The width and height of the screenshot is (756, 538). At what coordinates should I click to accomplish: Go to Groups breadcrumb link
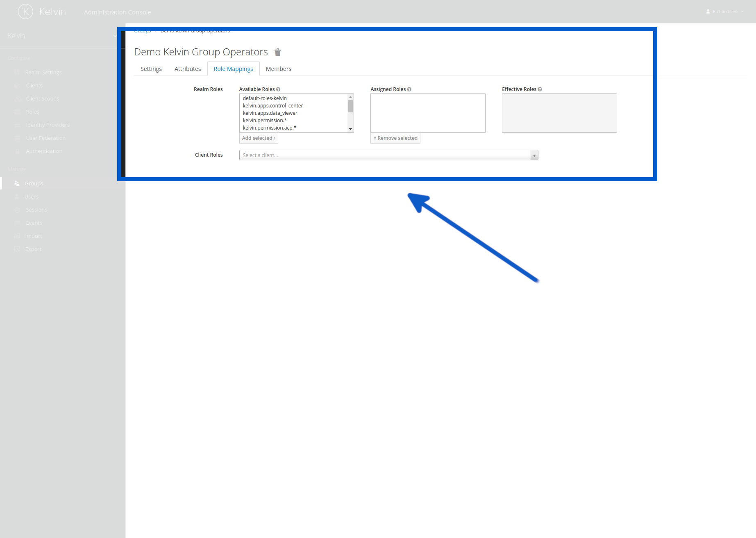coord(143,31)
